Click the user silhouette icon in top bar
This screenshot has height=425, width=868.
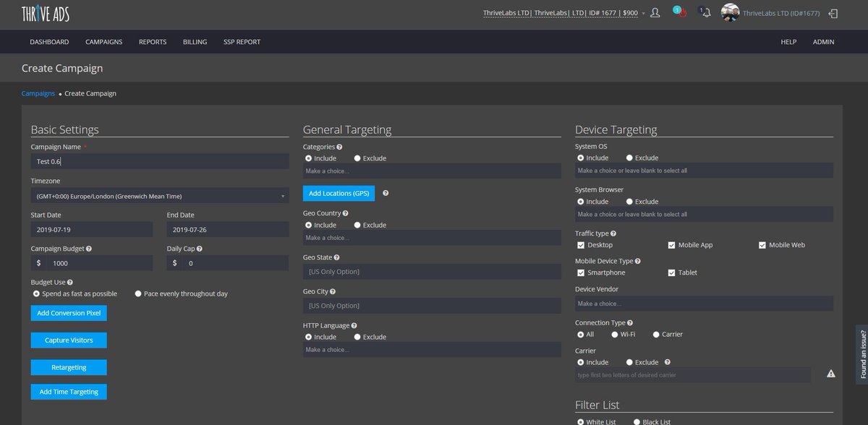point(655,12)
